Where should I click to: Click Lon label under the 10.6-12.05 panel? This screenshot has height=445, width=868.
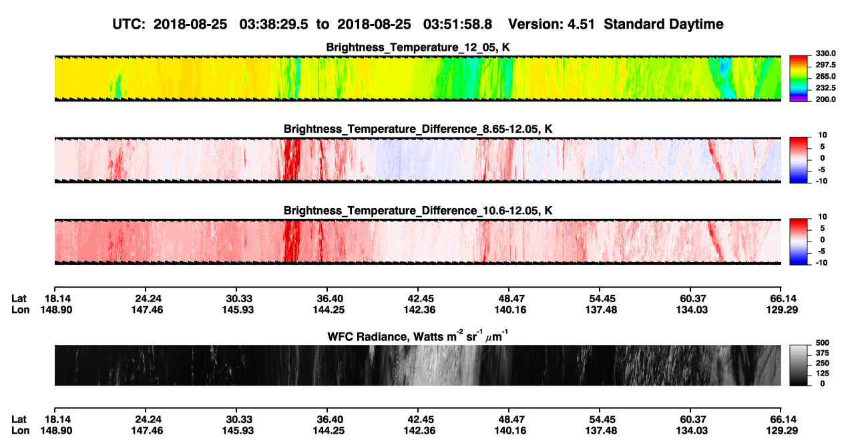20,310
